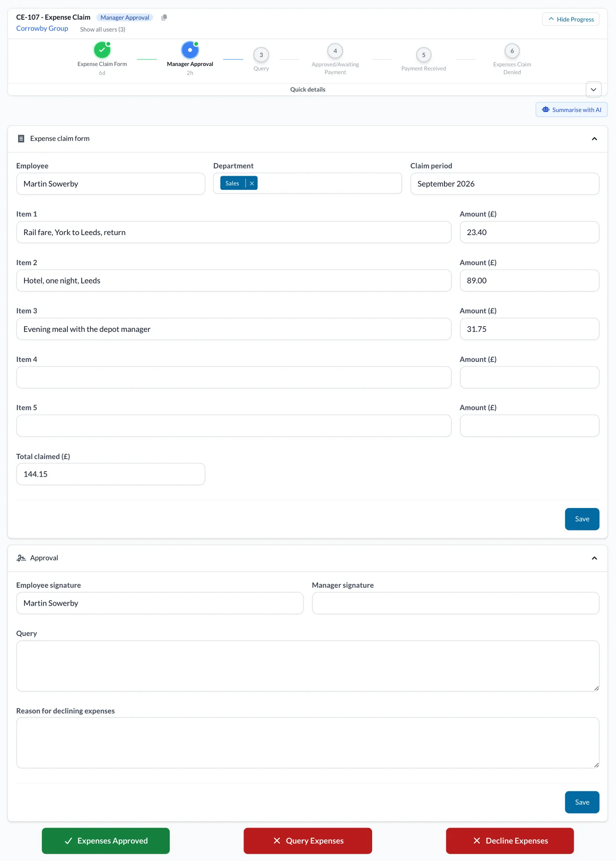Viewport: 616px width, 861px height.
Task: Click the Manager Approval progress step
Action: pos(190,50)
